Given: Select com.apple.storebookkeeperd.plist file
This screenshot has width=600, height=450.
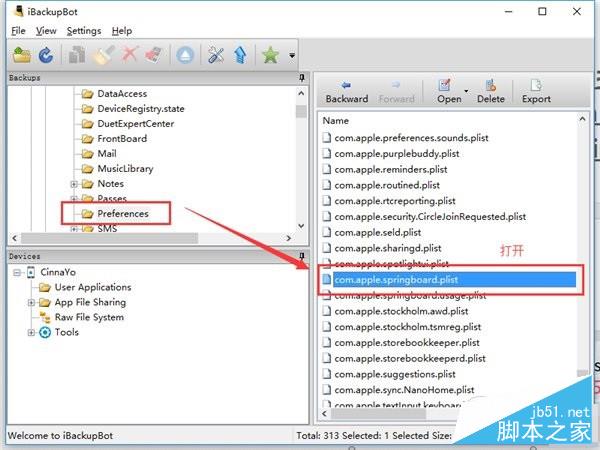Looking at the screenshot, I should [410, 358].
